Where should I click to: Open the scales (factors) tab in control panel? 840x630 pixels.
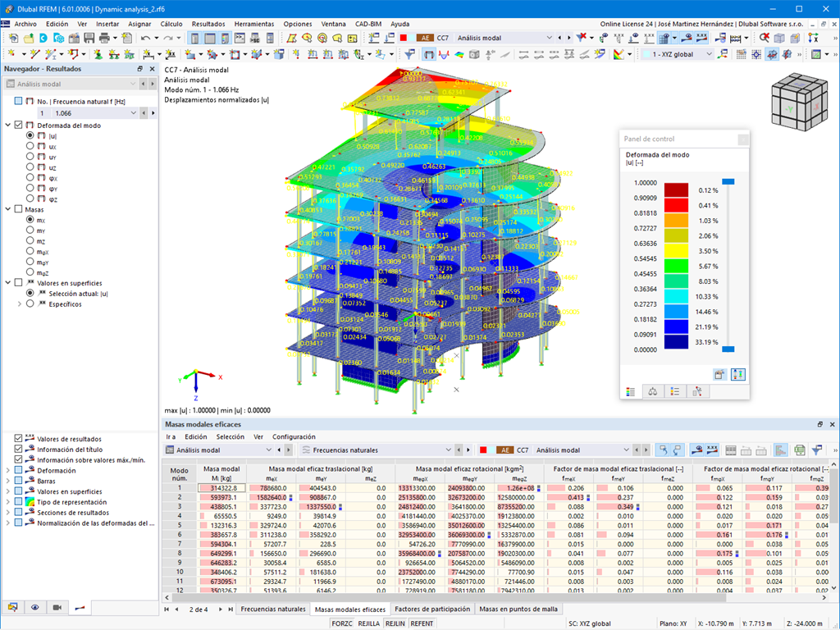(652, 391)
